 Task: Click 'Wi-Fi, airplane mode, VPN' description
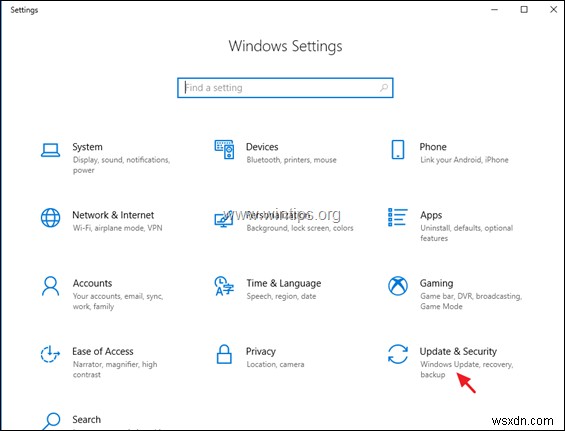117,228
